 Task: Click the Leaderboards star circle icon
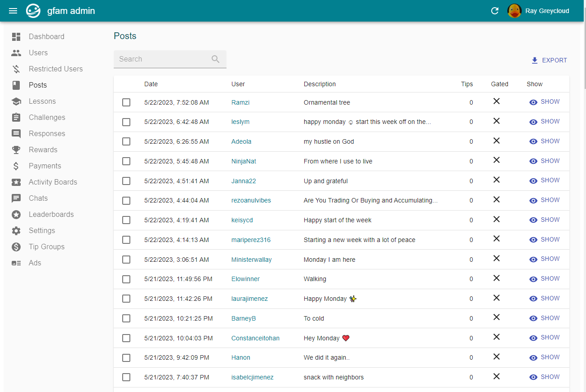[x=16, y=215]
